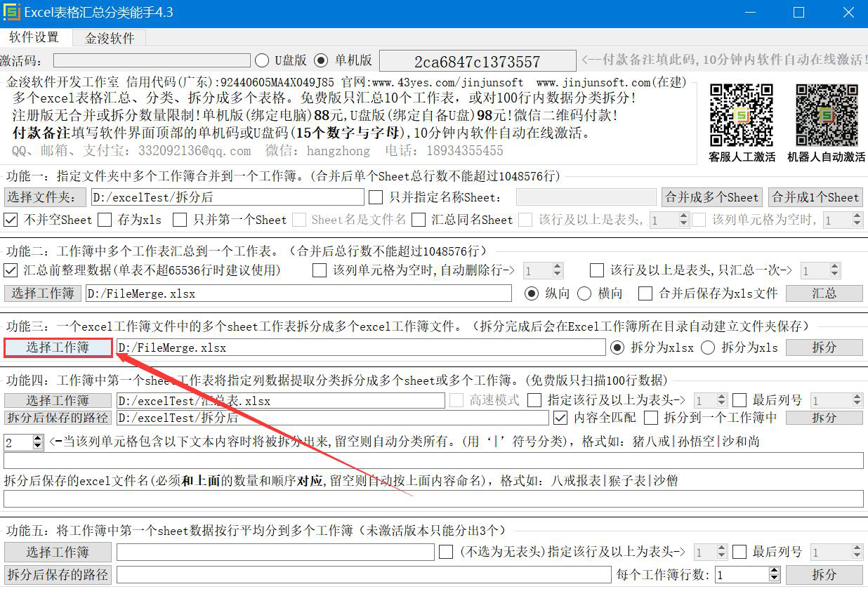
Task: Click the 功能三 workbook path field
Action: [x=361, y=347]
